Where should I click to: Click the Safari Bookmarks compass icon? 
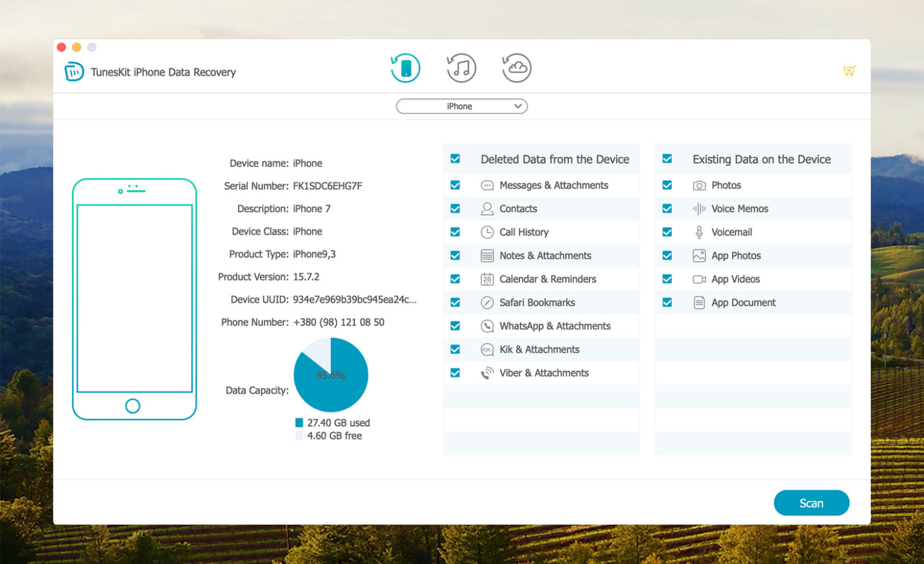point(487,303)
